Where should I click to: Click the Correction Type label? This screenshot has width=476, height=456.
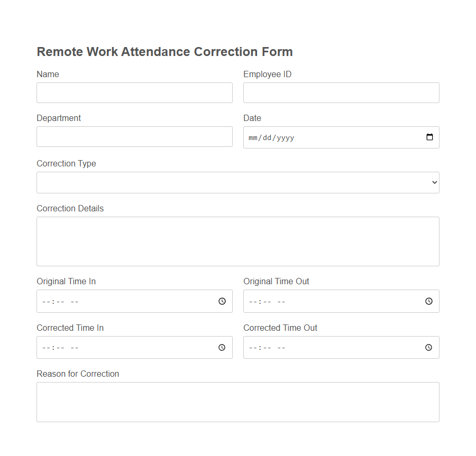coord(66,164)
